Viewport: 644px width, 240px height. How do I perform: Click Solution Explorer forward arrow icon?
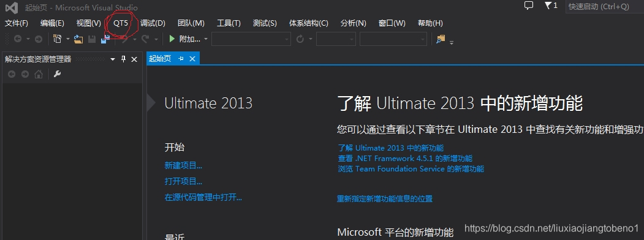pos(25,74)
